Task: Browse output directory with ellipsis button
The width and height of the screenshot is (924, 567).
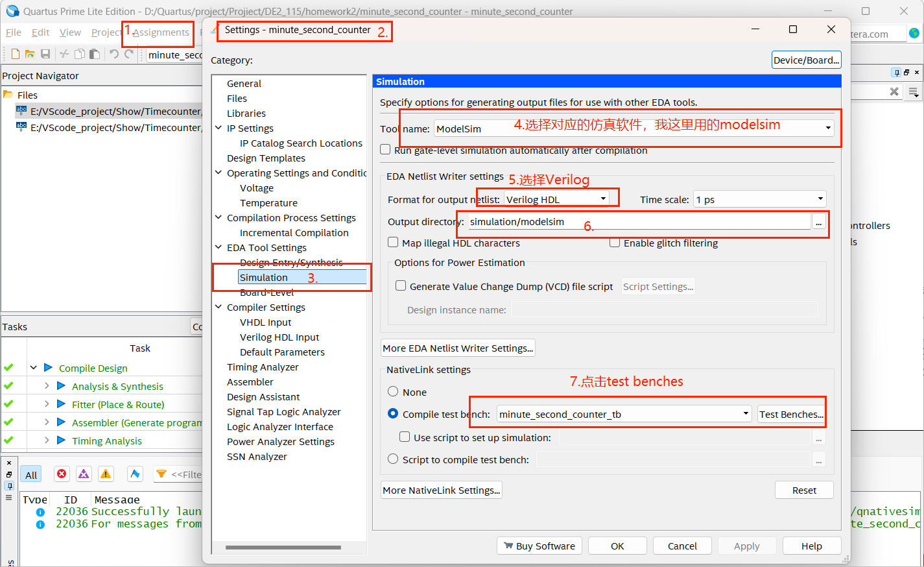Action: [x=819, y=222]
